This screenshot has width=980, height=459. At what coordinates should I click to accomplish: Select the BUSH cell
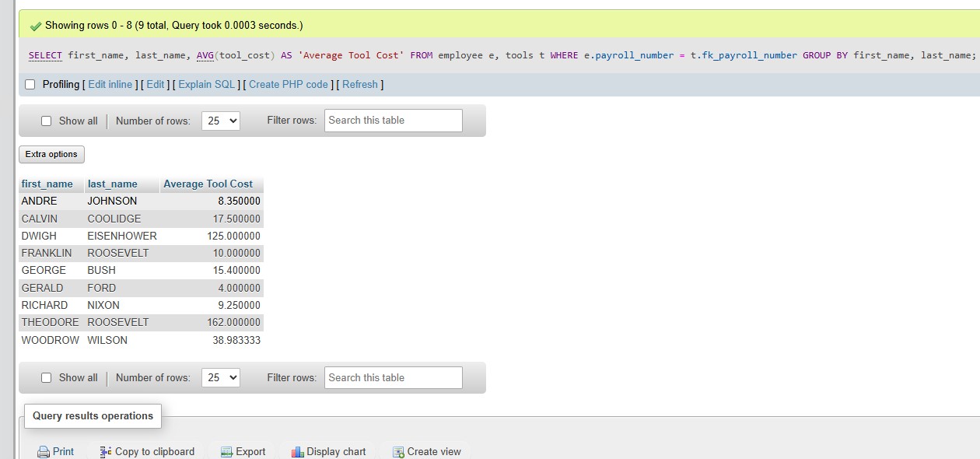(x=122, y=270)
